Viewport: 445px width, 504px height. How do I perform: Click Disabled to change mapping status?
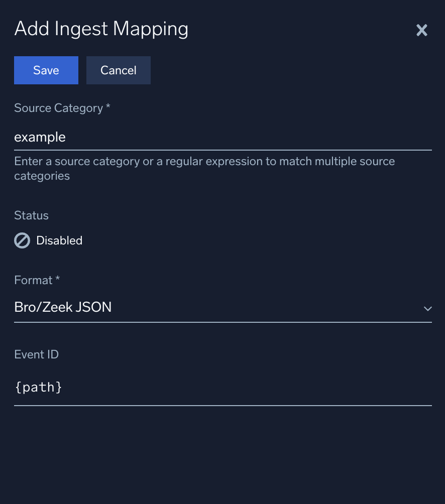pyautogui.click(x=59, y=240)
